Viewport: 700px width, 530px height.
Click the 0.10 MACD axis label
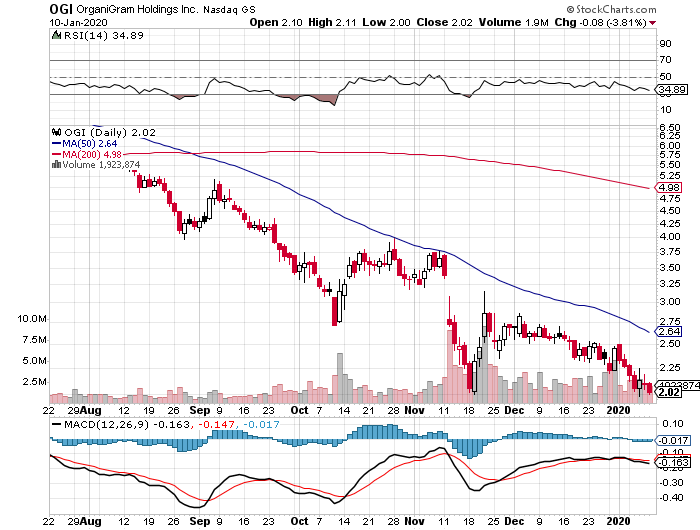[x=673, y=424]
